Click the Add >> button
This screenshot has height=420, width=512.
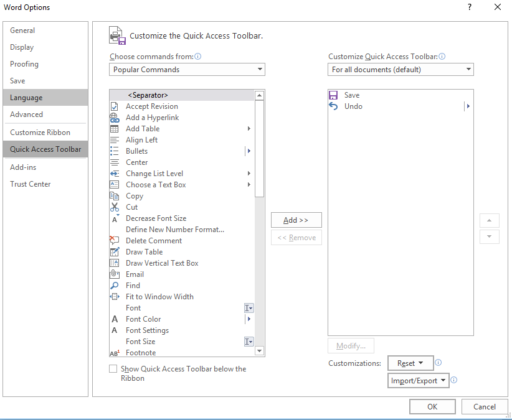point(296,220)
